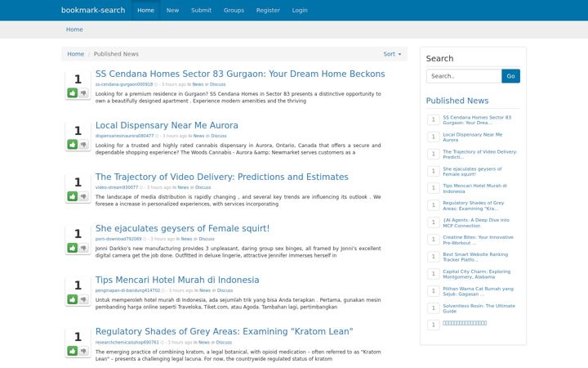Open sidebar link SS Cendana Homes Sector 83

click(x=477, y=119)
